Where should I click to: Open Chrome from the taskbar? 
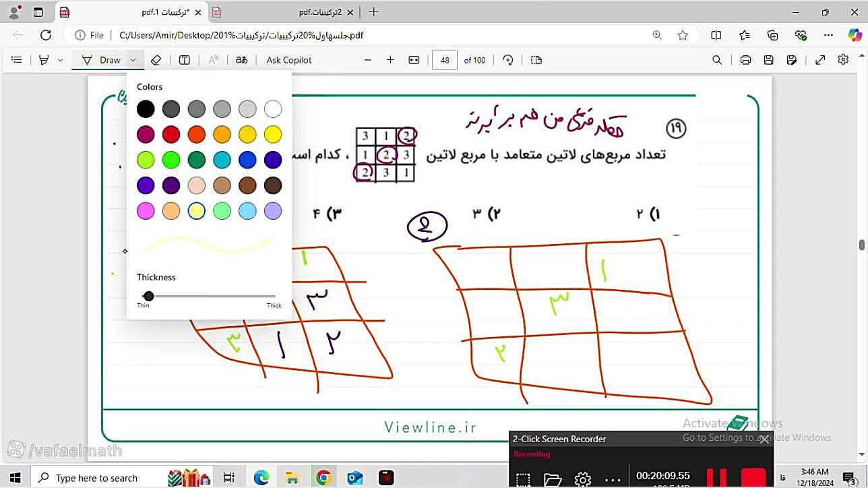click(323, 478)
